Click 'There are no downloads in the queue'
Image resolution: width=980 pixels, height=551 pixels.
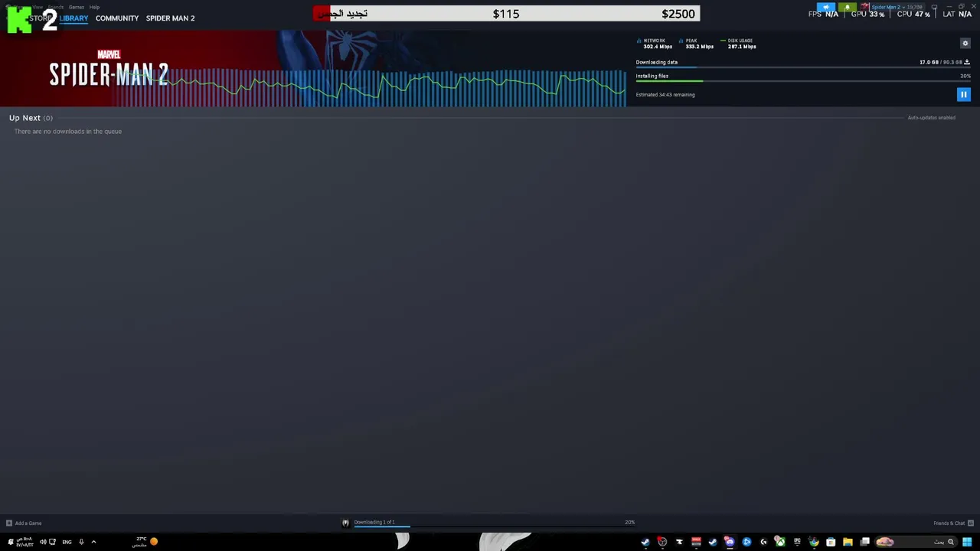(67, 132)
